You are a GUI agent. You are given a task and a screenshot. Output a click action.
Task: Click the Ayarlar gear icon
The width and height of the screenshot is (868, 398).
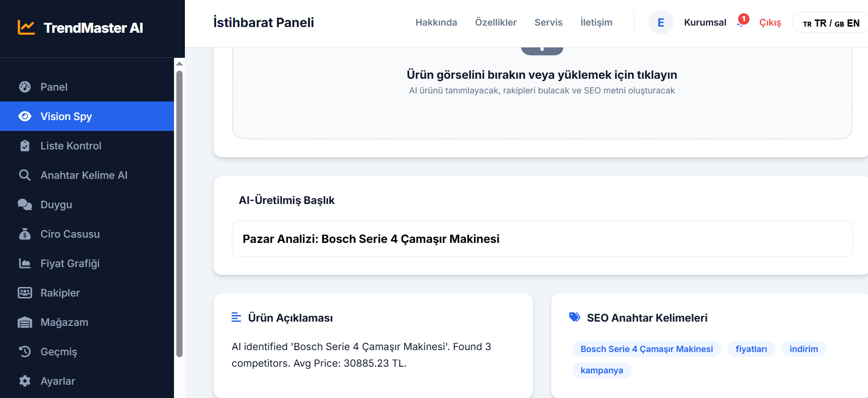pos(25,381)
